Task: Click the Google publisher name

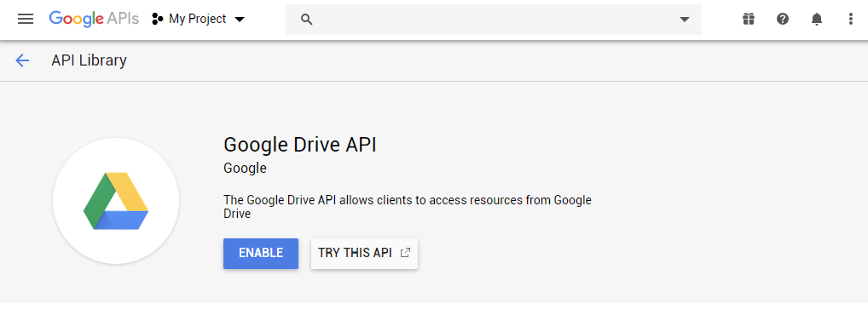Action: [245, 168]
